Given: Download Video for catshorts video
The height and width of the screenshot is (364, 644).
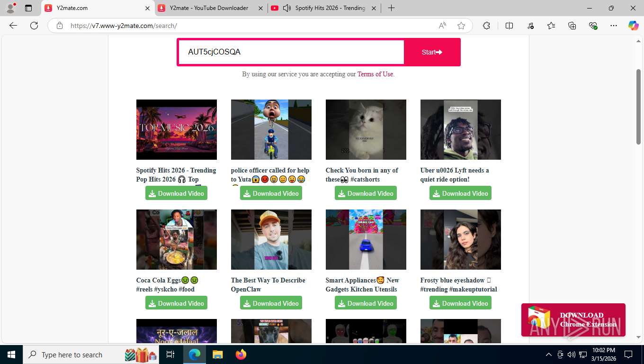Looking at the screenshot, I should point(366,193).
